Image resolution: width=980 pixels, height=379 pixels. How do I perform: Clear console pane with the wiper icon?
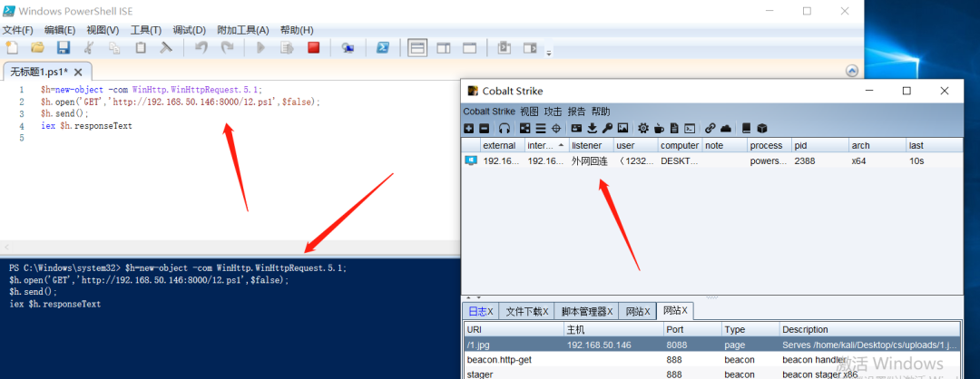click(166, 47)
